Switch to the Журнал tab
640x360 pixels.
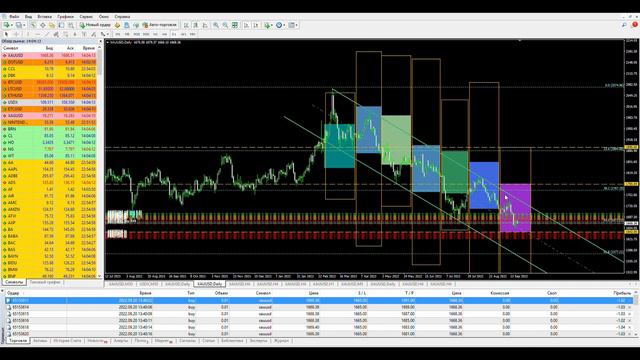pos(281,340)
